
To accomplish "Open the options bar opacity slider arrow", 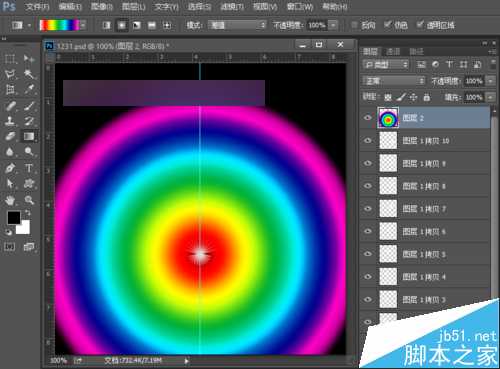I will pos(333,25).
